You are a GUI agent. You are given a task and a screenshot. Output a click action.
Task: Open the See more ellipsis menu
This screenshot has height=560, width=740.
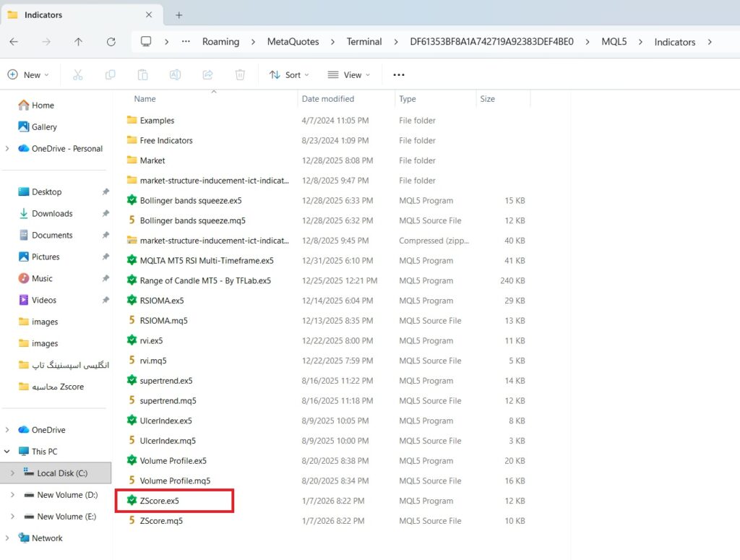click(399, 74)
